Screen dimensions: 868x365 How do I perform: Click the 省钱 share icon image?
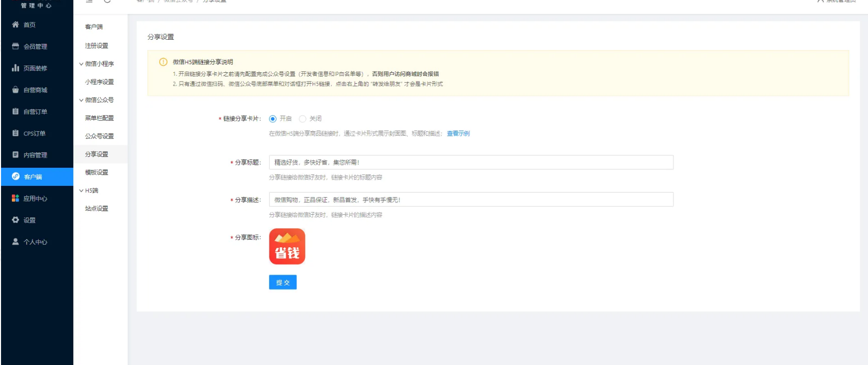(x=287, y=246)
